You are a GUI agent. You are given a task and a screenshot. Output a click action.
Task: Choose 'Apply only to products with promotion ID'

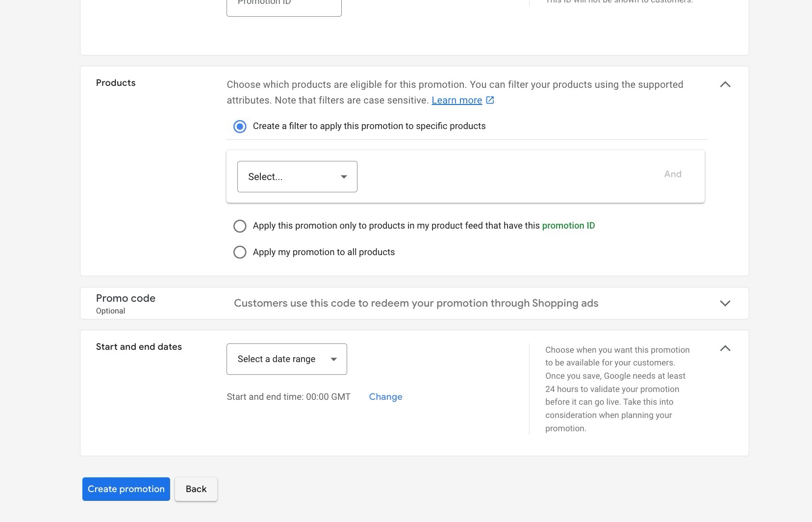[x=240, y=226]
